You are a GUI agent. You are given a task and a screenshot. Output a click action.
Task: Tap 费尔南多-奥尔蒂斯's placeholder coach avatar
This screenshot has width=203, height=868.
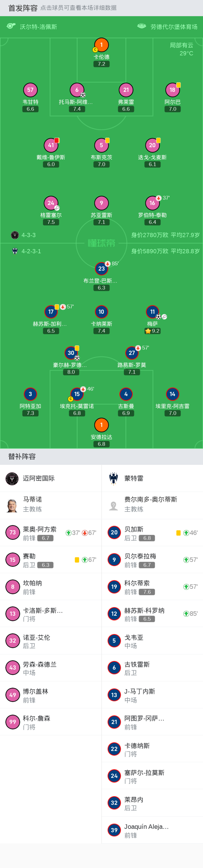pyautogui.click(x=114, y=505)
